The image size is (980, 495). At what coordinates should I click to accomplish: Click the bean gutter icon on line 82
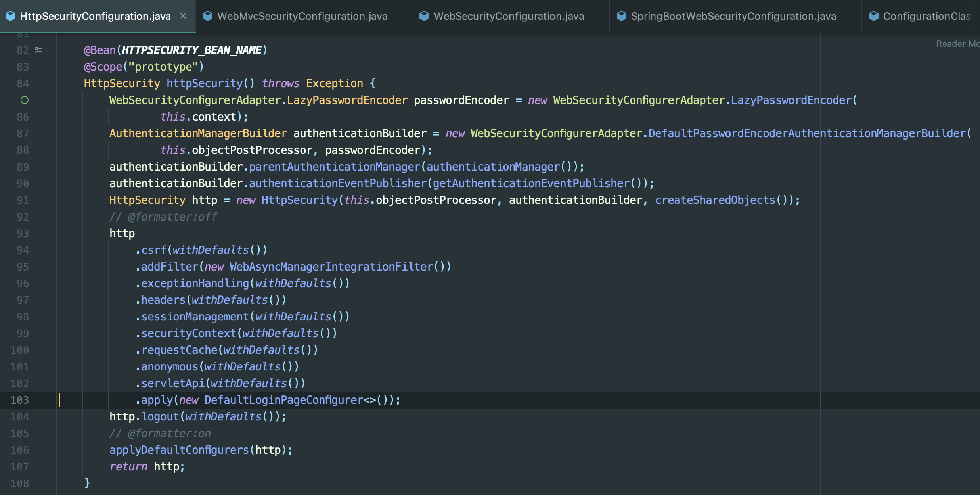coord(39,50)
